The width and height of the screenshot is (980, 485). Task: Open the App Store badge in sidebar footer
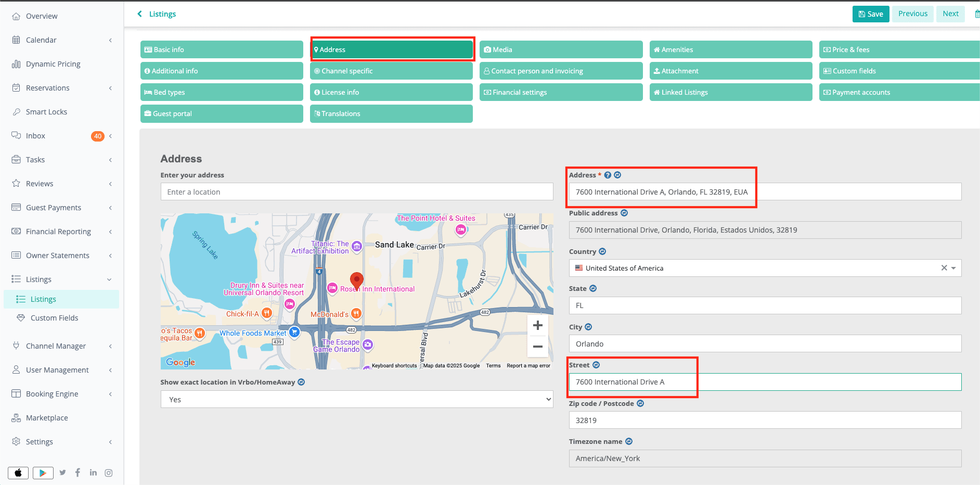[18, 473]
